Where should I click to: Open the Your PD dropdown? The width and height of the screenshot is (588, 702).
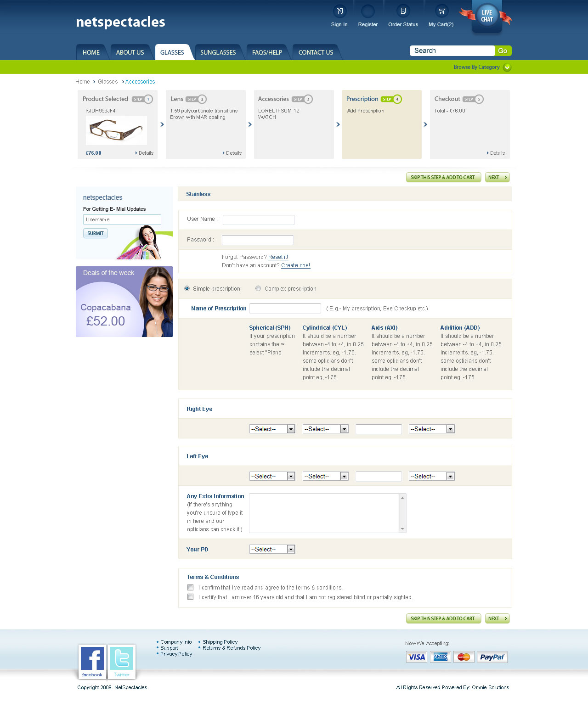[x=272, y=549]
